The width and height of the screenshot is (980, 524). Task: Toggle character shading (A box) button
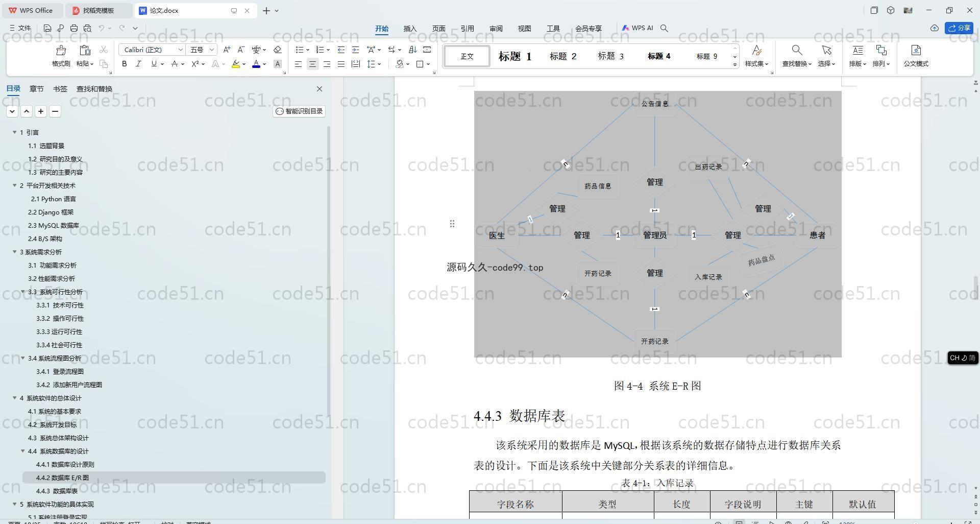(277, 64)
